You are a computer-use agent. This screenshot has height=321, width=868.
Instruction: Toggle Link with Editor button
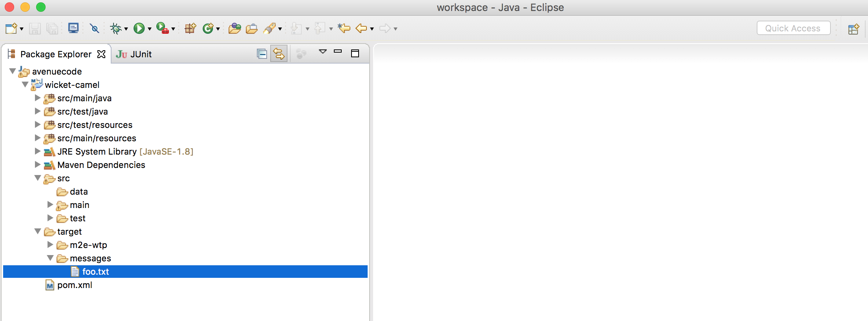[279, 54]
